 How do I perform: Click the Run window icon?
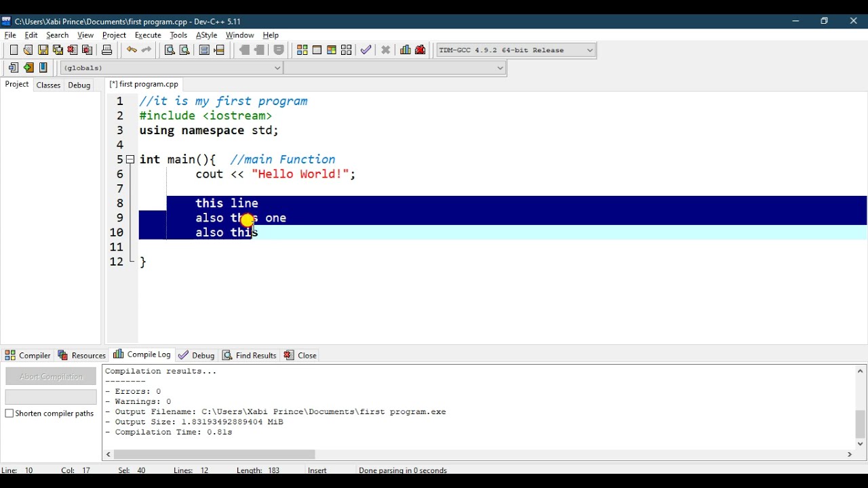pos(317,49)
